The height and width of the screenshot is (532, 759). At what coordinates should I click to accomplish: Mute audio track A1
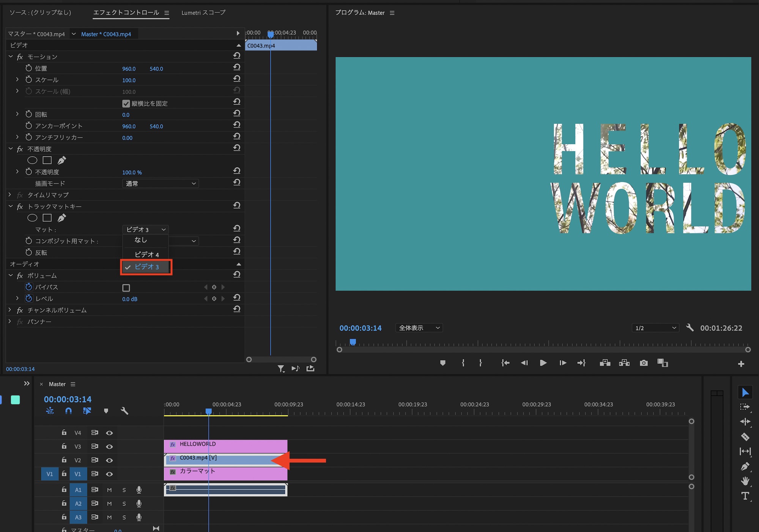tap(109, 490)
